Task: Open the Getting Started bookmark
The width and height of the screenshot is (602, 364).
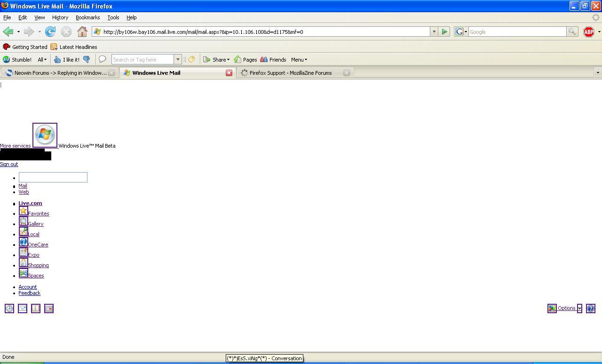Action: [25, 47]
